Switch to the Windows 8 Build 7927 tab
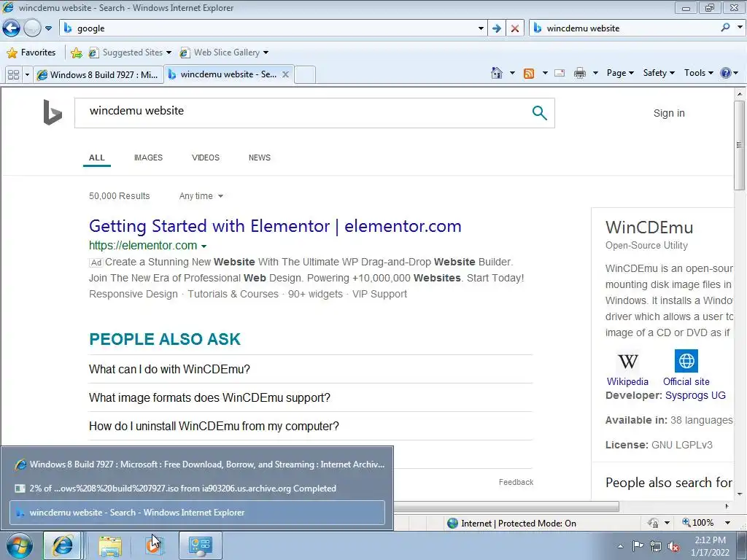747x560 pixels. click(98, 75)
